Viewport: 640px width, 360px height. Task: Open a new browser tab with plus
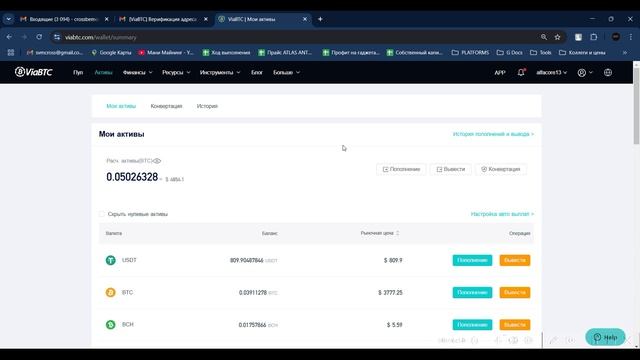coord(320,19)
